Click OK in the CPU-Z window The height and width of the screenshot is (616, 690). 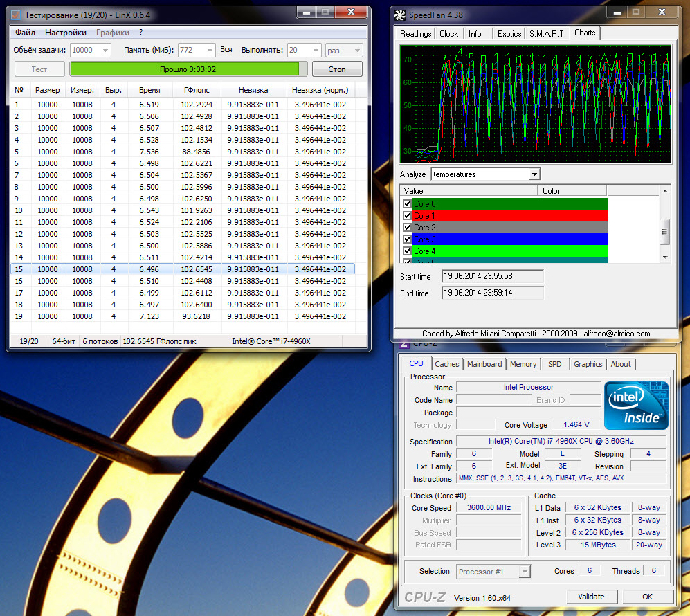(x=647, y=597)
